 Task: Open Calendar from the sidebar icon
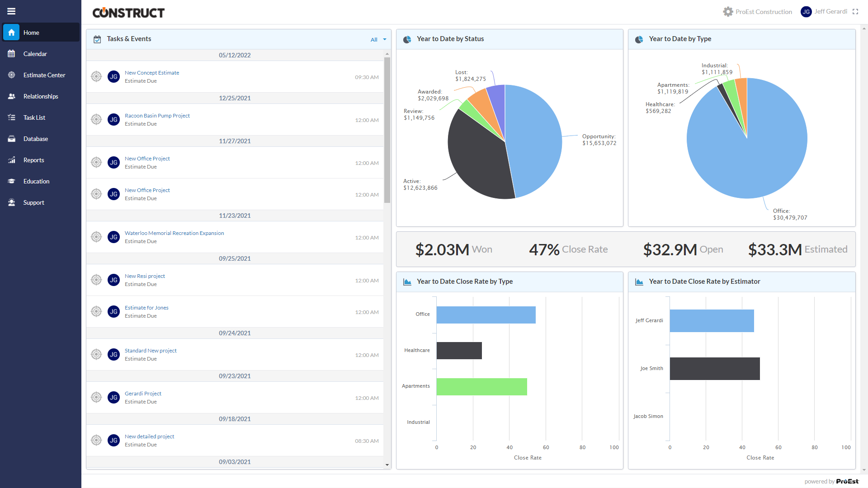click(x=11, y=54)
